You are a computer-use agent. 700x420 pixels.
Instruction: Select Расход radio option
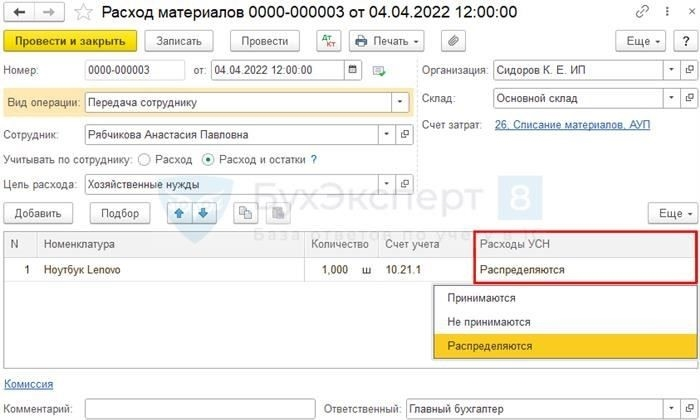[x=144, y=159]
